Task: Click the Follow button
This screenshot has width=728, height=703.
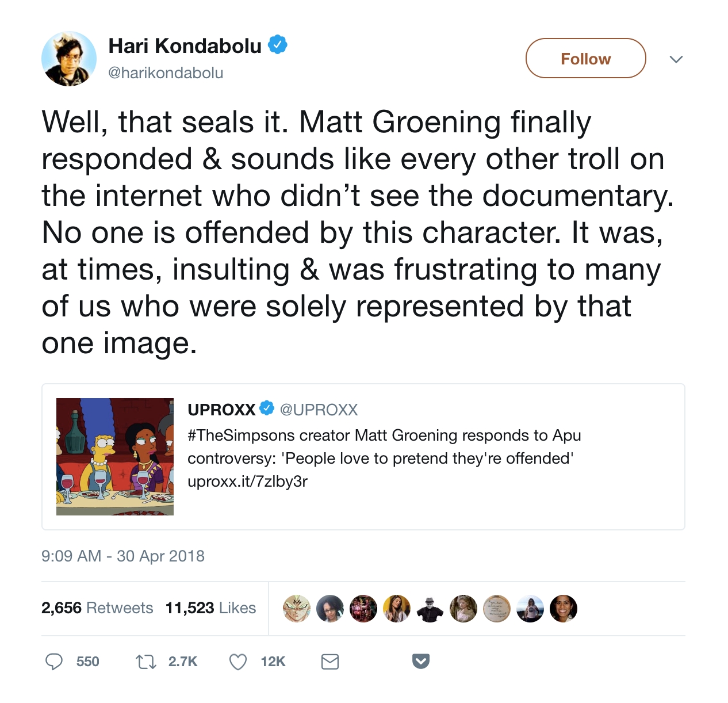Action: (585, 58)
